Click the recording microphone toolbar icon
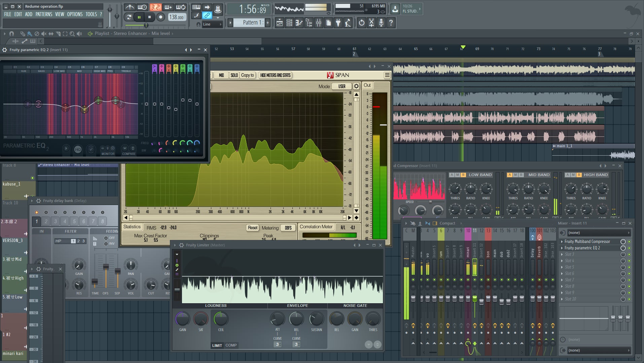The image size is (644, 363). click(381, 23)
